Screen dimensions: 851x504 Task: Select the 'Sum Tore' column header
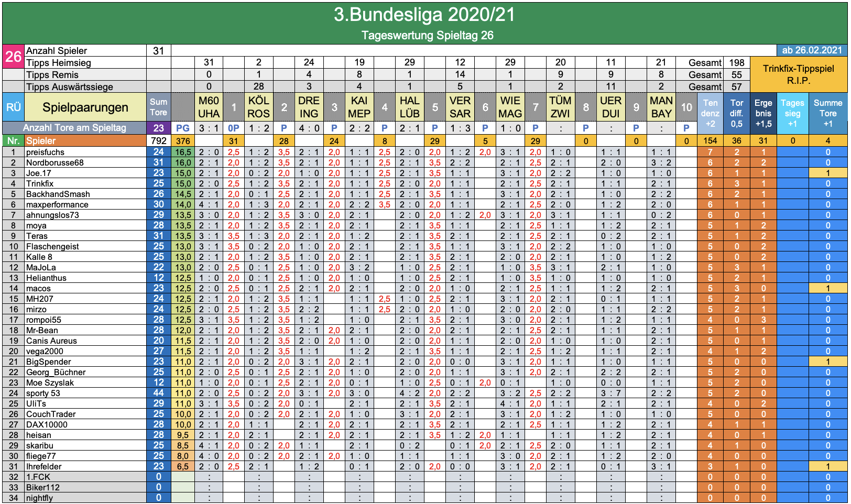pyautogui.click(x=159, y=107)
